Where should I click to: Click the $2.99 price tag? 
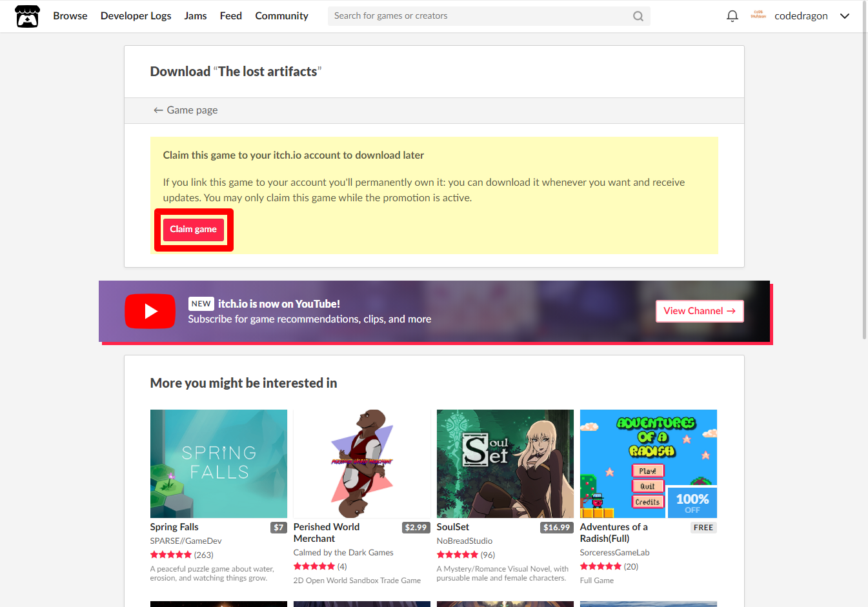click(416, 528)
